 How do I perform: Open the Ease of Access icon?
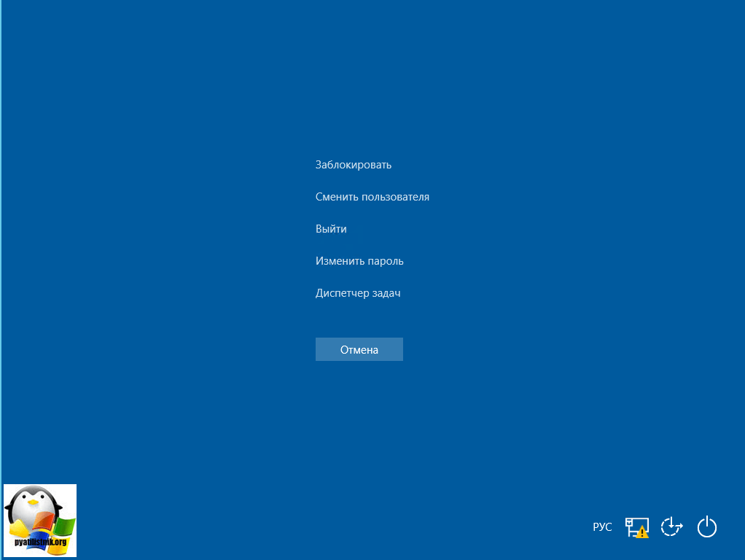671,526
